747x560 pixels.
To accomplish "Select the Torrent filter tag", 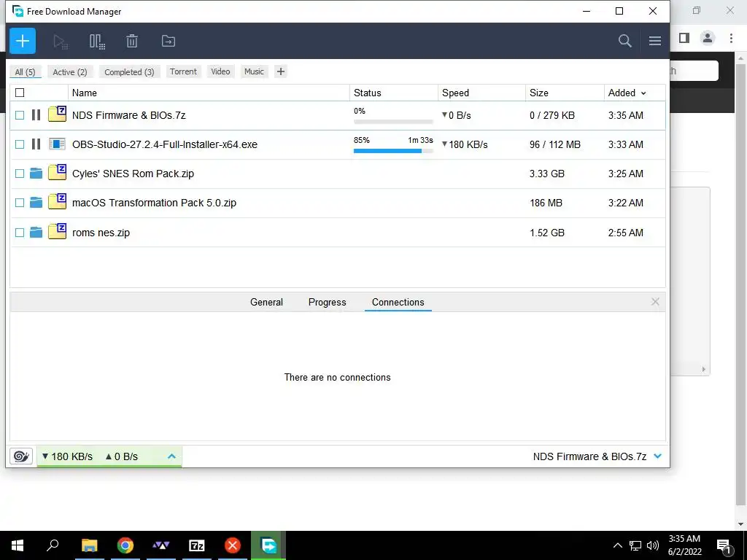I will pyautogui.click(x=183, y=71).
